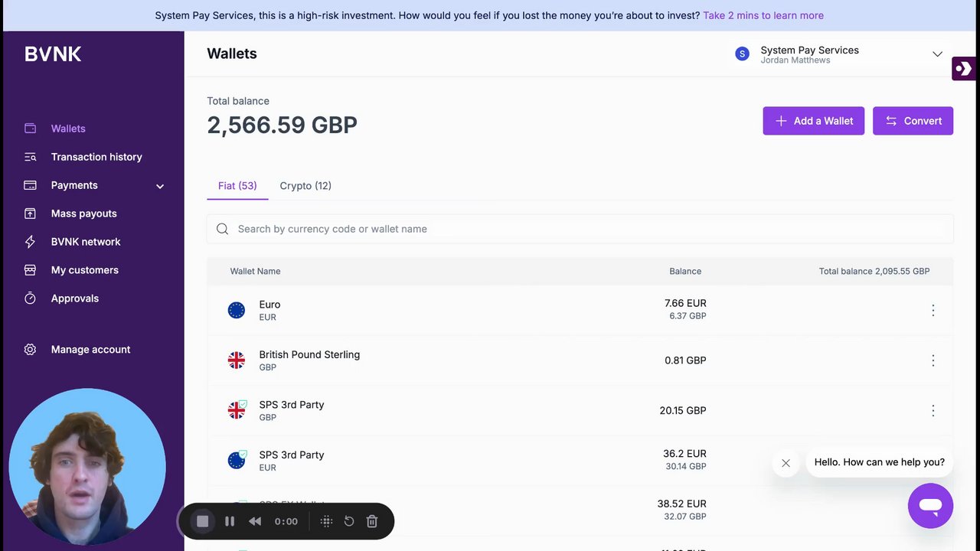
Task: Open the chat launcher bubble
Action: (x=930, y=506)
